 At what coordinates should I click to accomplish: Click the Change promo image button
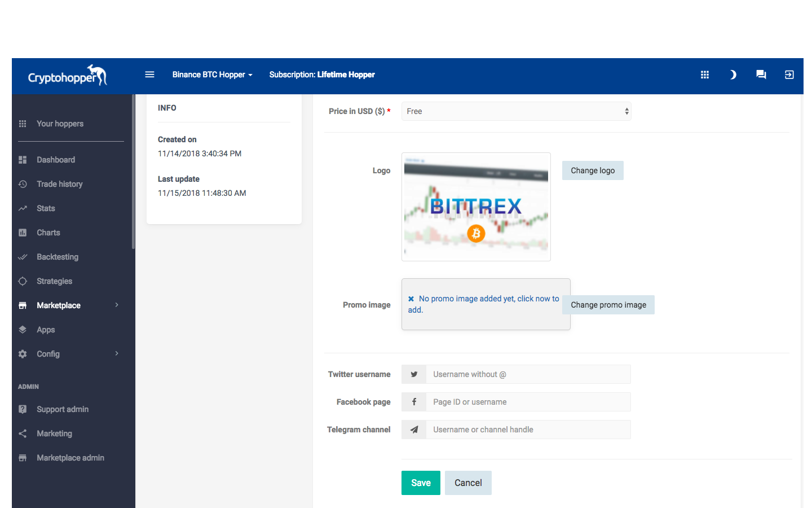tap(608, 305)
